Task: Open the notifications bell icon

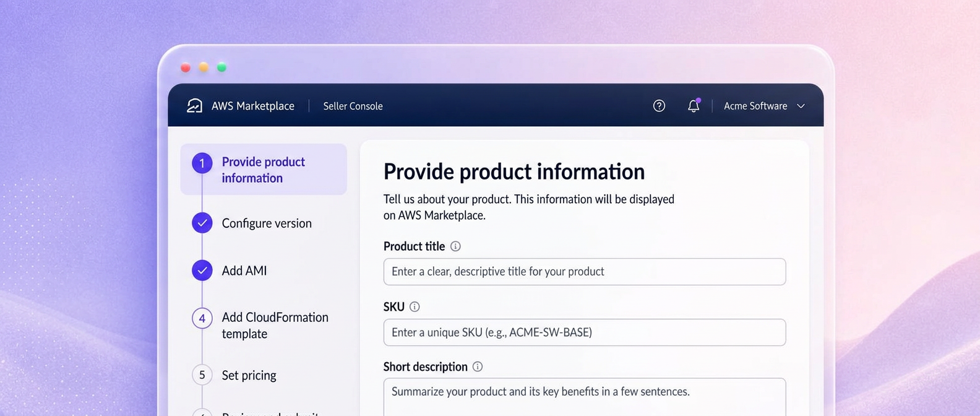Action: [x=694, y=106]
